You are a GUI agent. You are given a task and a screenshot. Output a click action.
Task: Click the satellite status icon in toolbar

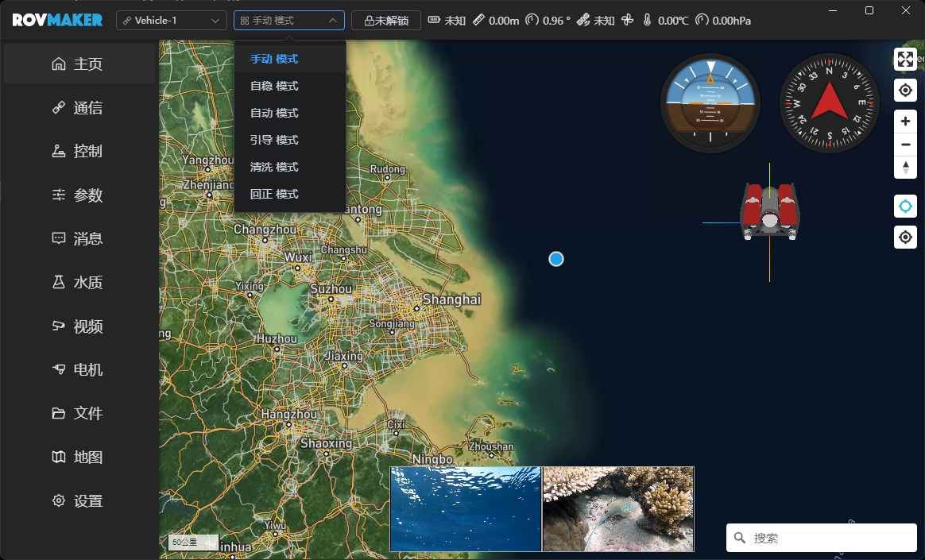point(583,20)
